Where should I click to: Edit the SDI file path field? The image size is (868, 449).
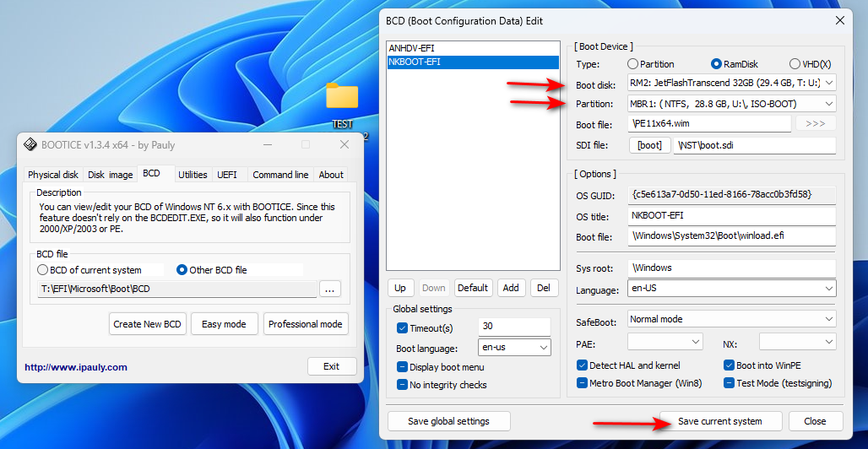[x=755, y=146]
